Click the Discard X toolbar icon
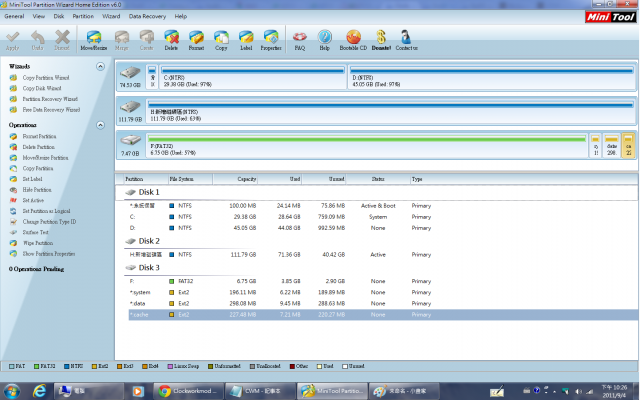The image size is (640, 400). [x=62, y=40]
